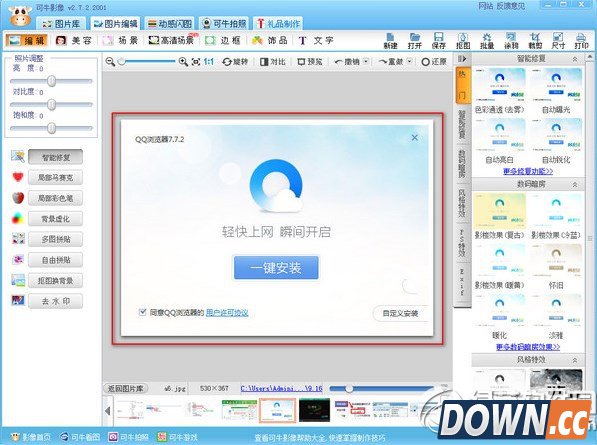Click the heart icon beside 局部马赛克
The width and height of the screenshot is (597, 445).
point(18,177)
